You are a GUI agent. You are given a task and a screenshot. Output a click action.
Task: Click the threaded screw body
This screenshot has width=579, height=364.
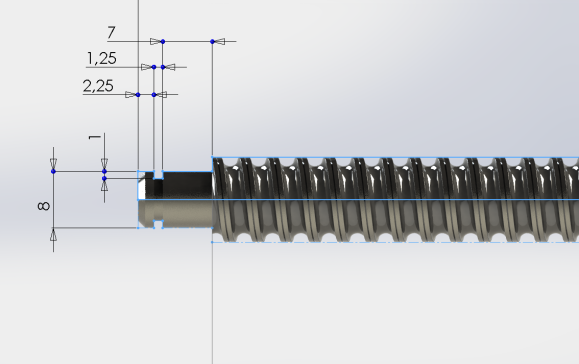395,200
